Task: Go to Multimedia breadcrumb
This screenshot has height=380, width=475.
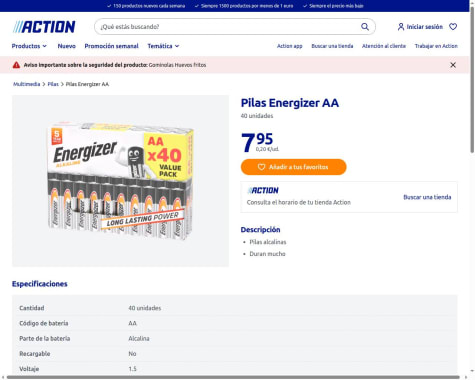Action: [26, 84]
